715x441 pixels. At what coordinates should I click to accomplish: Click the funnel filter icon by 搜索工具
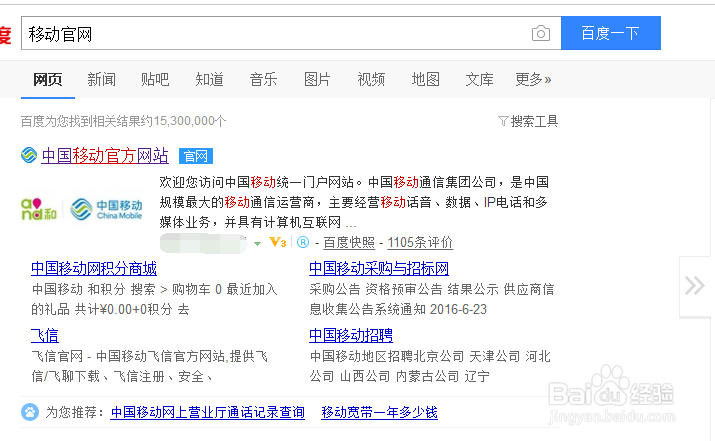click(503, 121)
